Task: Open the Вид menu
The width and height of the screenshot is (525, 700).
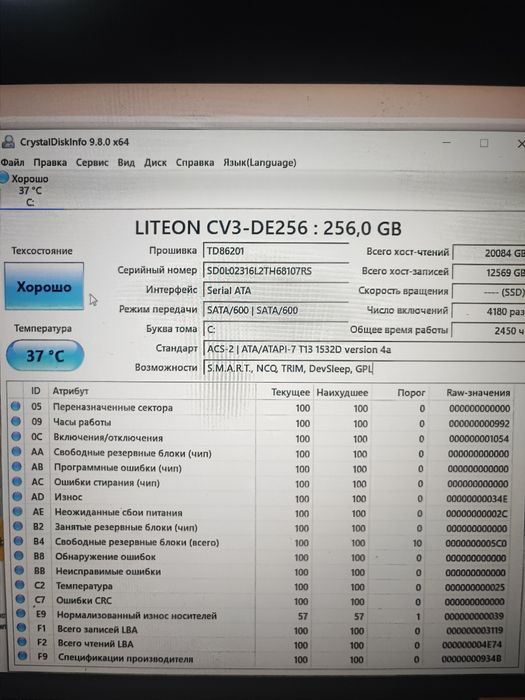Action: coord(126,162)
